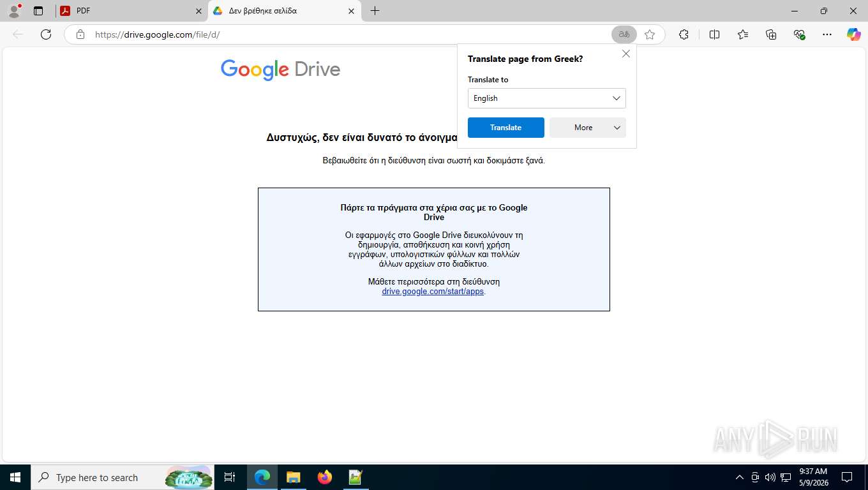Expand the Translate to language dropdown
Screen dimensions: 868x490
[547, 98]
